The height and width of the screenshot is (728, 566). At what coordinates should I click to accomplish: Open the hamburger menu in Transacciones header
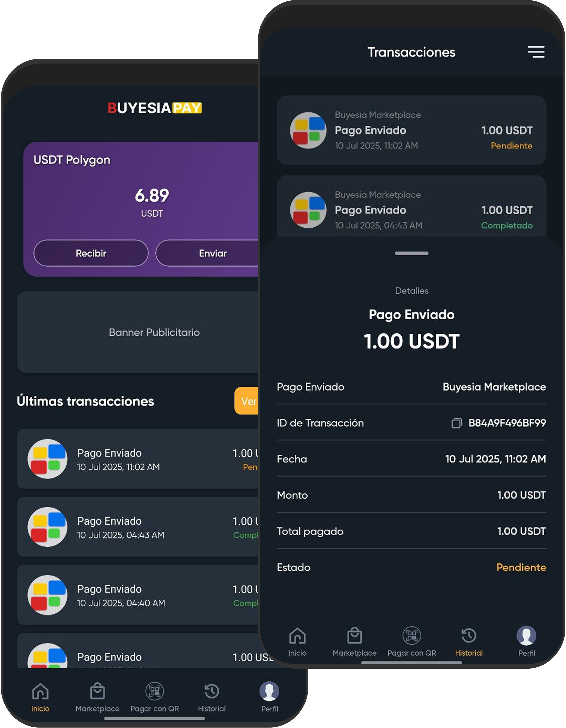pos(536,52)
